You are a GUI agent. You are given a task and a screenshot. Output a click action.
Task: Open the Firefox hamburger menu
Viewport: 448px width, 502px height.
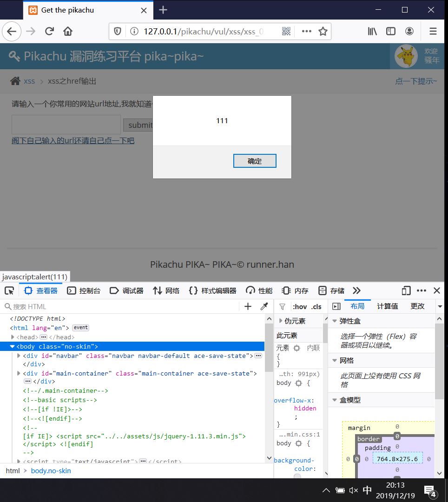click(x=433, y=32)
